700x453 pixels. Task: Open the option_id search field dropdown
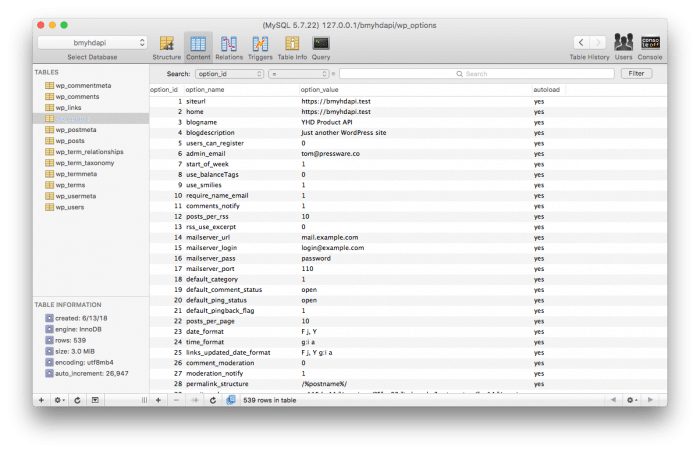[x=229, y=74]
